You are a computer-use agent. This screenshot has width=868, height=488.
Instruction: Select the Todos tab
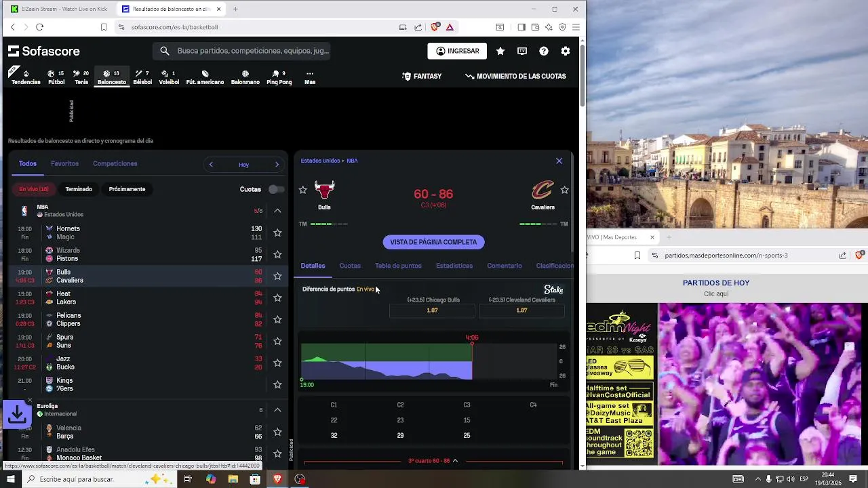click(x=28, y=163)
